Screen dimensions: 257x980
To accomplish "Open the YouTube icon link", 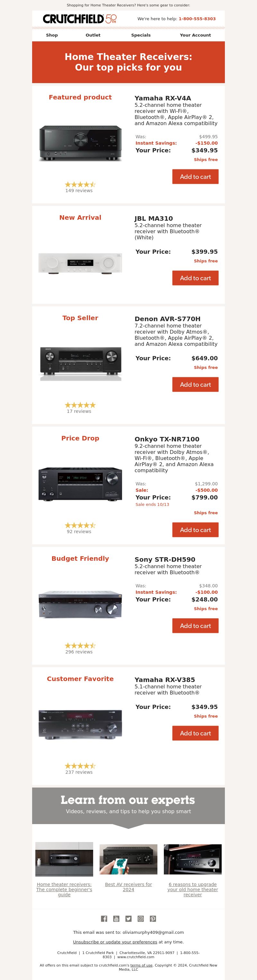I will pos(116,919).
